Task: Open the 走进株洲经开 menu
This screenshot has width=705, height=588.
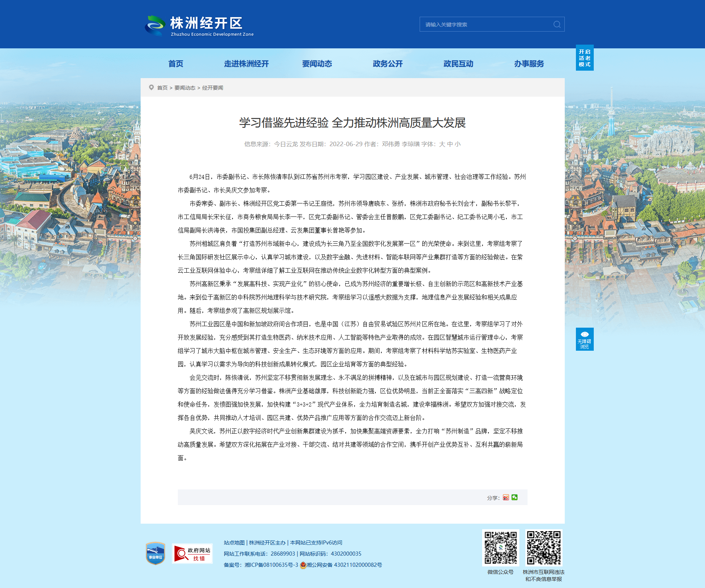Action: tap(246, 64)
